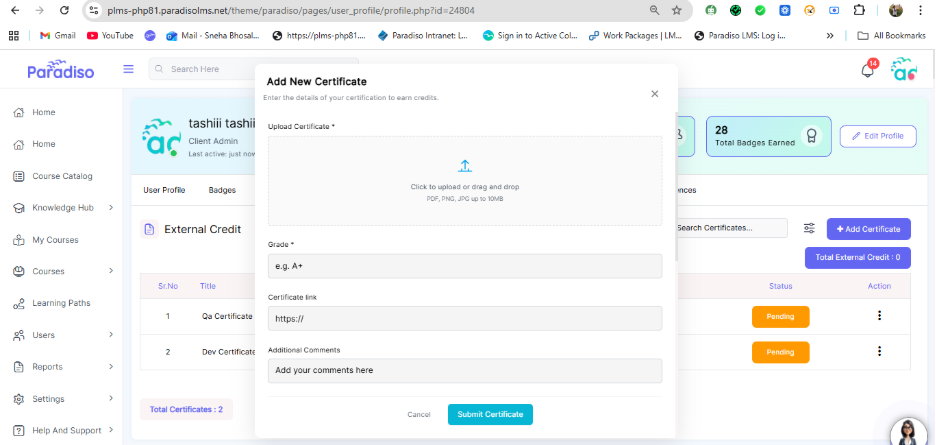Click Cancel in the certificate dialog
This screenshot has width=936, height=445.
point(418,414)
